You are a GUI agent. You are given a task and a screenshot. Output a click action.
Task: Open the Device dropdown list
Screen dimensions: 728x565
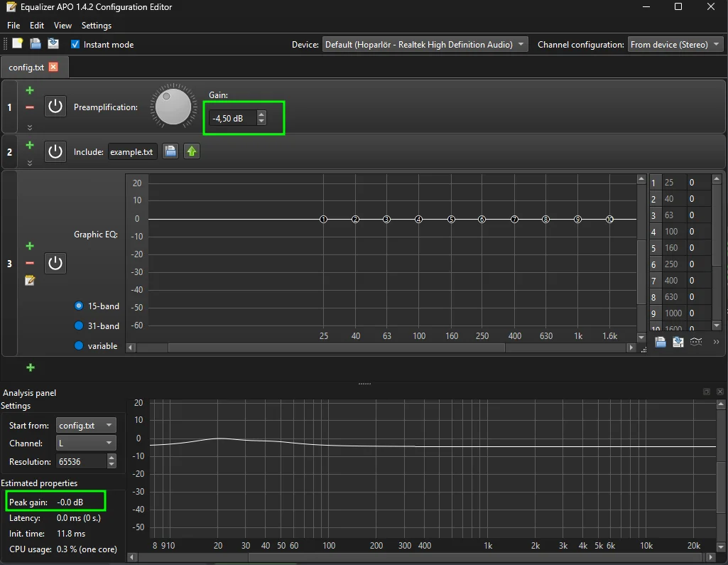coord(425,45)
